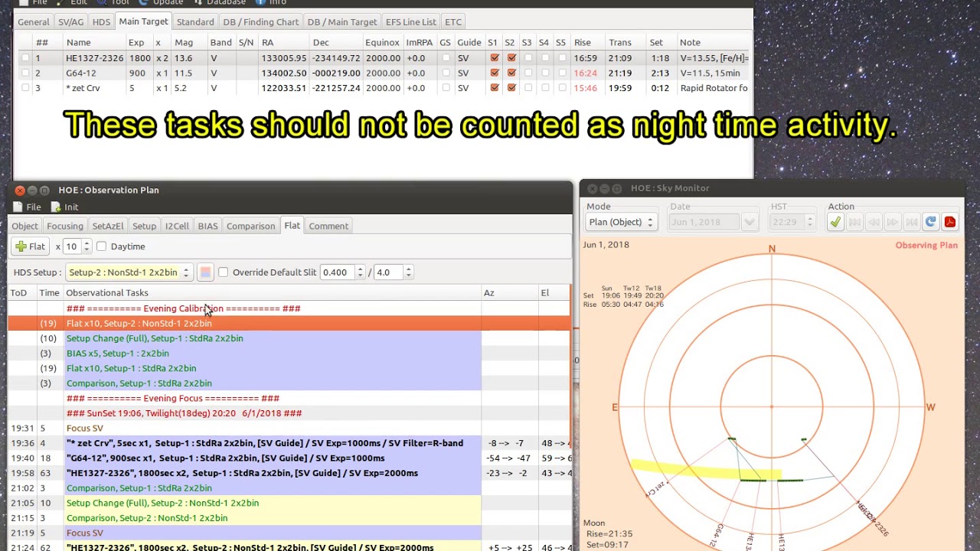This screenshot has width=980, height=551.
Task: Click the skip-to-start icon in Sky Monitor Action
Action: coord(854,222)
